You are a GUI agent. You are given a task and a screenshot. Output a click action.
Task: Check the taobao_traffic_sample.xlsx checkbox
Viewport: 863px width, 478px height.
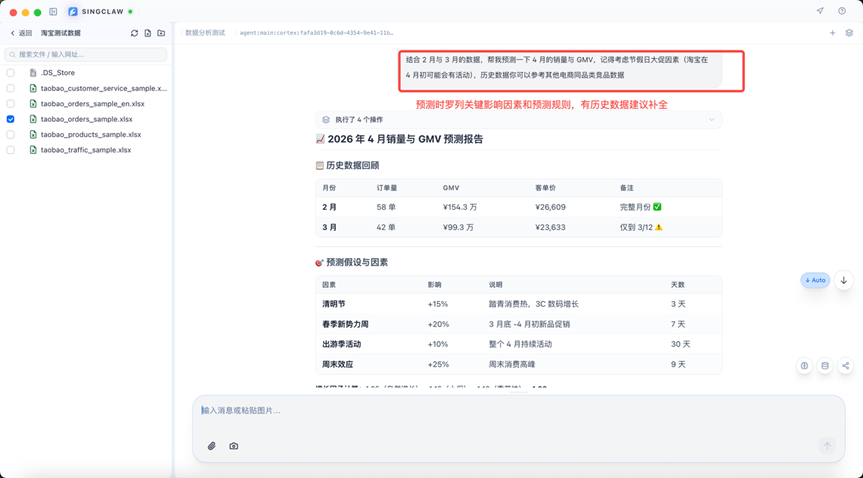point(11,150)
